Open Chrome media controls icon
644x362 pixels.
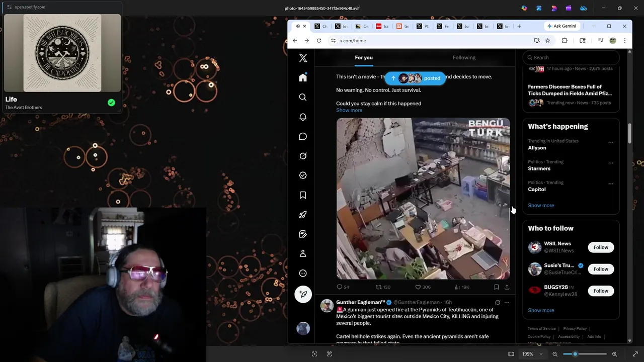[601, 41]
